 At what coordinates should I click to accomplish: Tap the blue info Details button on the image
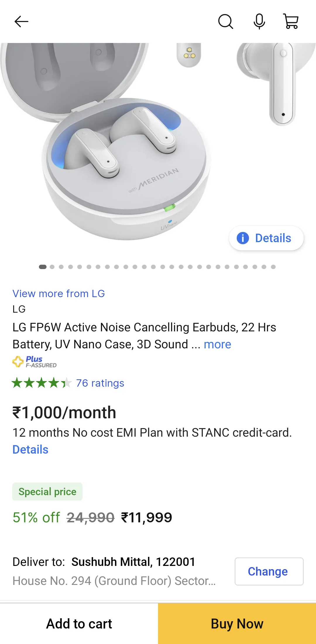[266, 238]
